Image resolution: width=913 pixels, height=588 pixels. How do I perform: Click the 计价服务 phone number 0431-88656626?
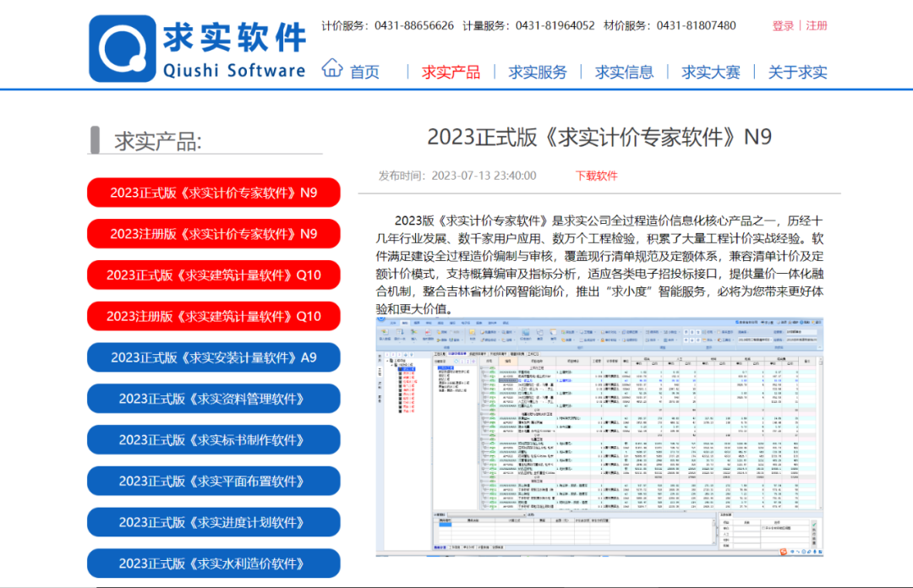[x=414, y=25]
